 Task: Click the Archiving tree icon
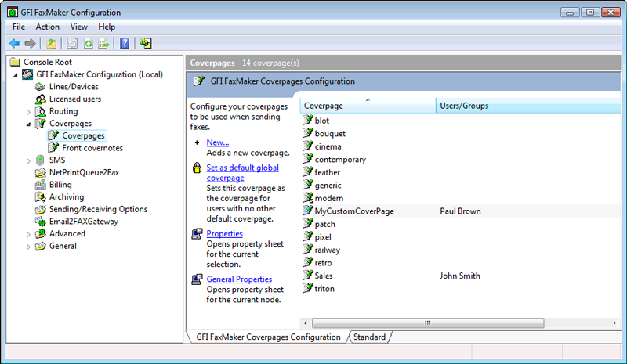(x=41, y=197)
